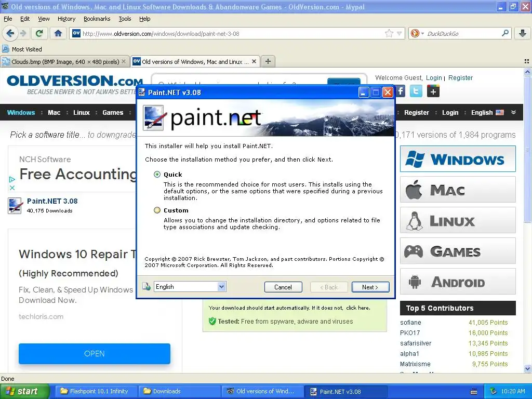
Task: Select the Custom installation option
Action: click(x=157, y=210)
